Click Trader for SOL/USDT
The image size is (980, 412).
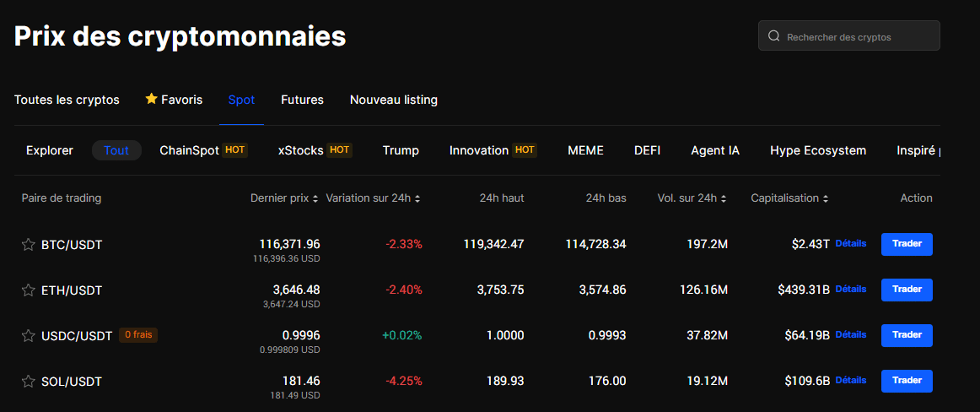(907, 381)
